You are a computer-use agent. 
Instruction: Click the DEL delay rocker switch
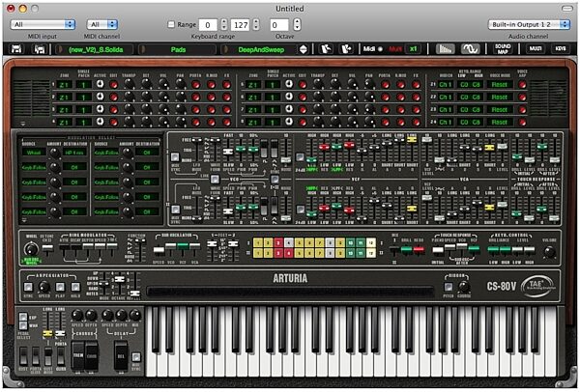(121, 355)
